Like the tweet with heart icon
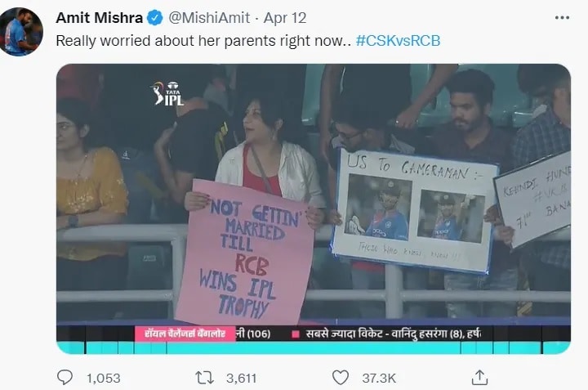 click(341, 378)
